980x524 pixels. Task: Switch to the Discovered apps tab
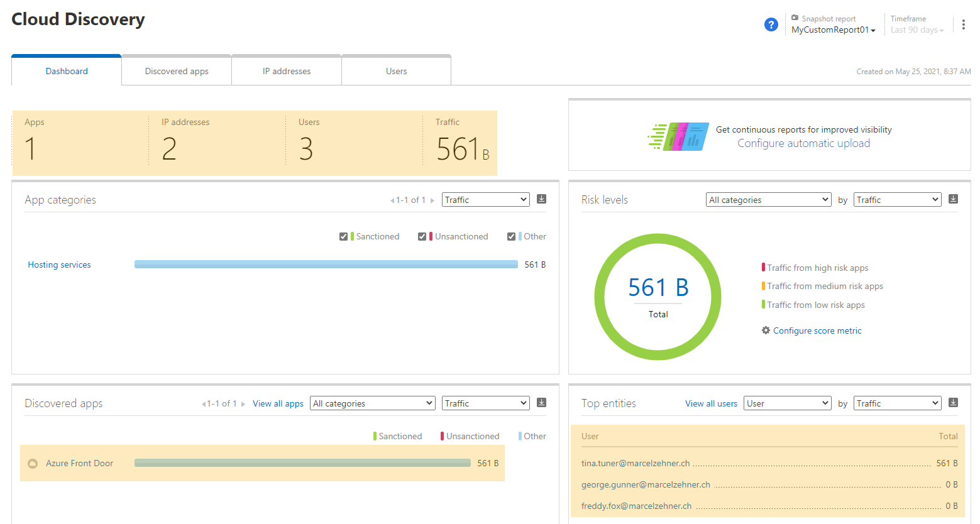coord(177,71)
